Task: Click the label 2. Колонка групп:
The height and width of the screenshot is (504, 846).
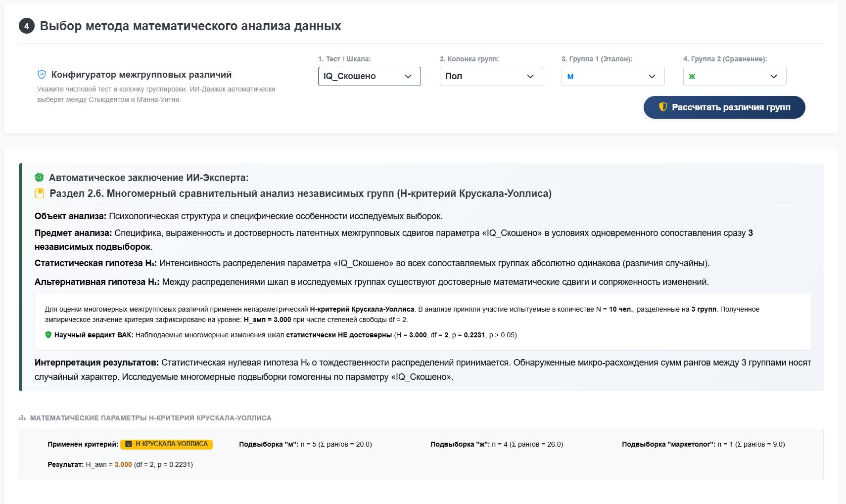Action: pyautogui.click(x=470, y=59)
